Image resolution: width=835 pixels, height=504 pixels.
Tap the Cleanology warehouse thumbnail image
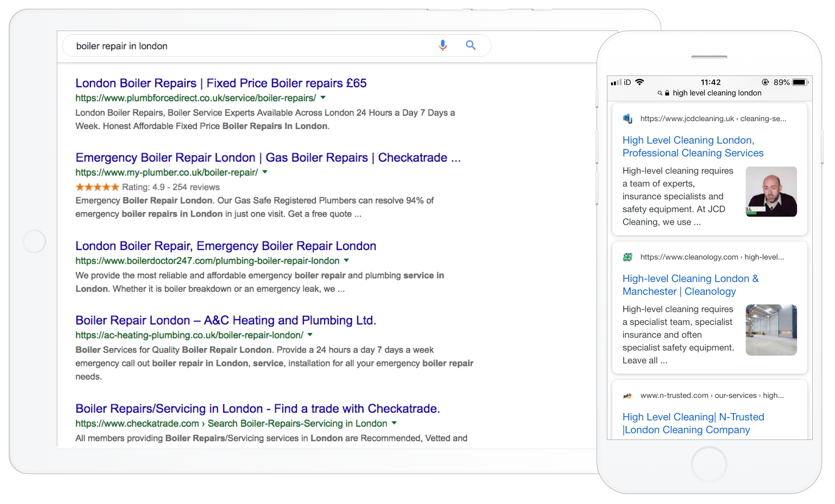pos(771,330)
